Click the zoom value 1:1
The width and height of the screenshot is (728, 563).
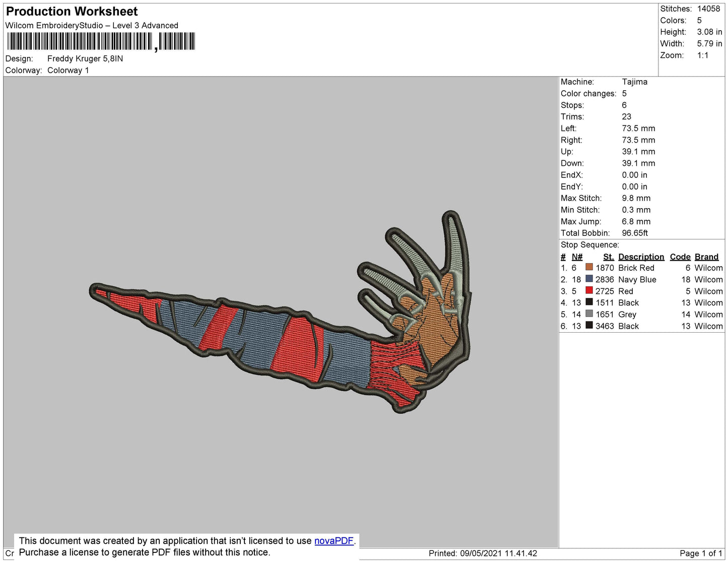[703, 55]
